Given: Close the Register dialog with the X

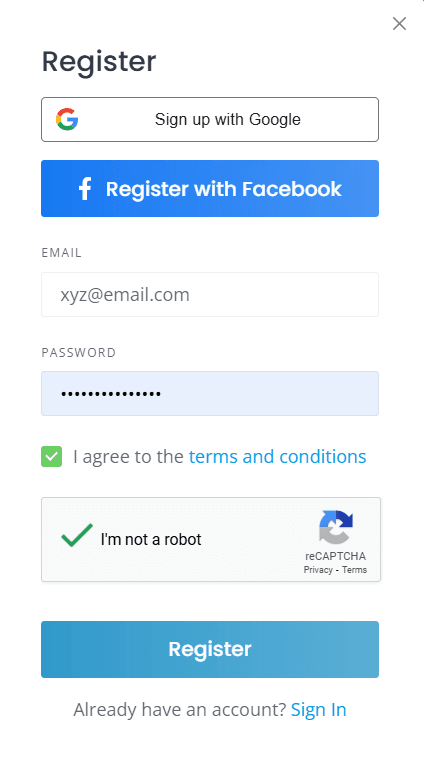Looking at the screenshot, I should click(x=399, y=23).
